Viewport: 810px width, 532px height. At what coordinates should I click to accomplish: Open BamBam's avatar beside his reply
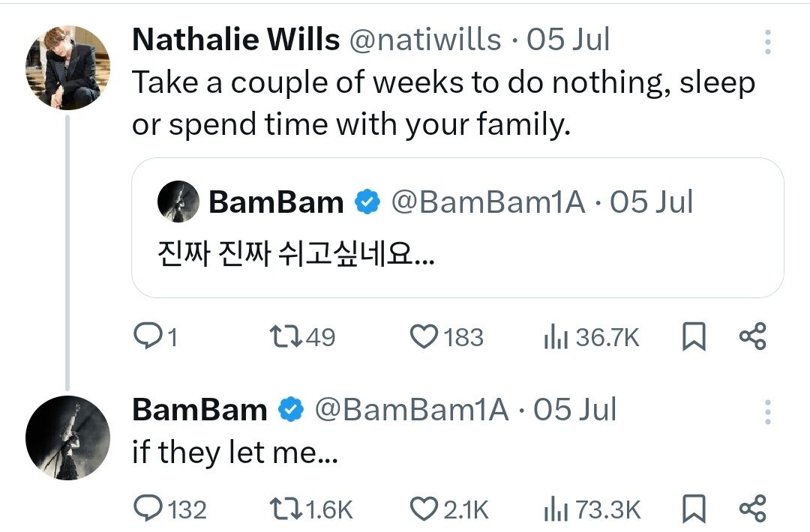(x=68, y=438)
